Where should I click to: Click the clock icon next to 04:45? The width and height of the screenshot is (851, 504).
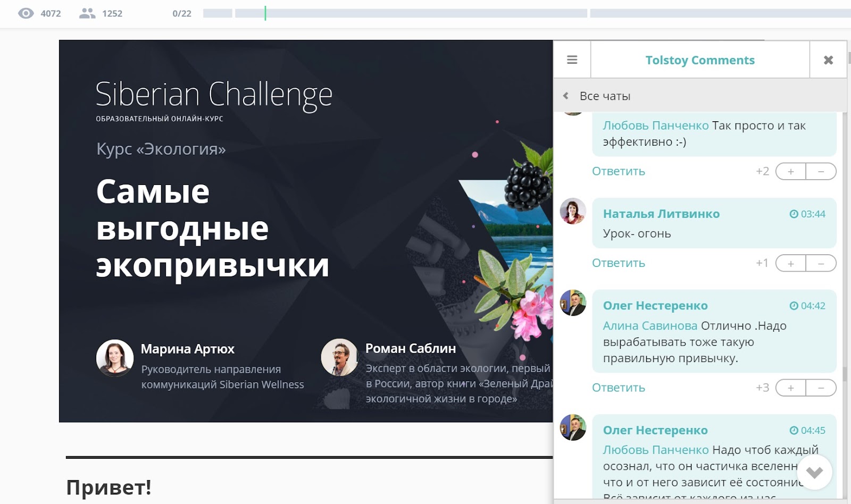[x=794, y=430]
